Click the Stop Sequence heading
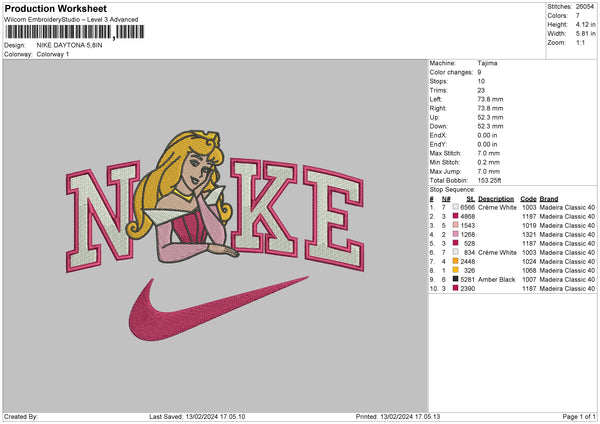Screen dimensions: 600x424 [x=452, y=190]
